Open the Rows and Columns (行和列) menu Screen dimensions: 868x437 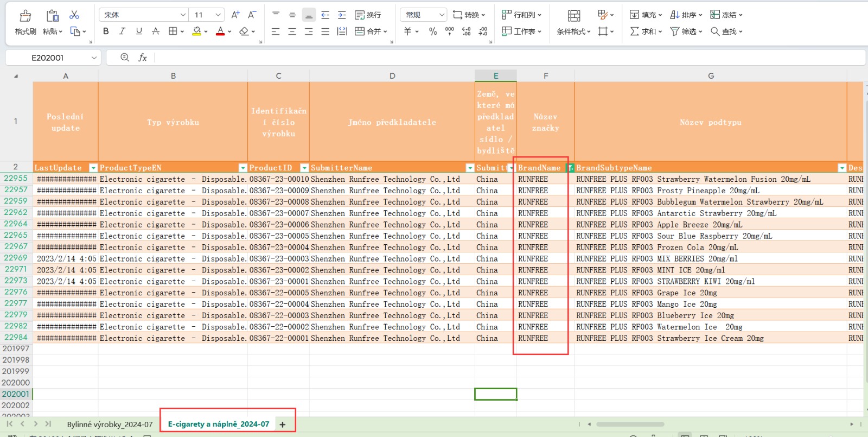point(521,15)
